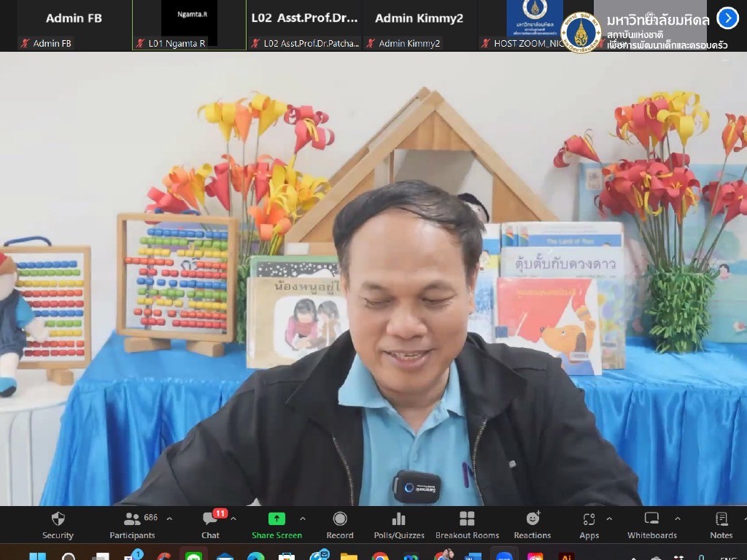Open the Security shield menu

click(58, 524)
